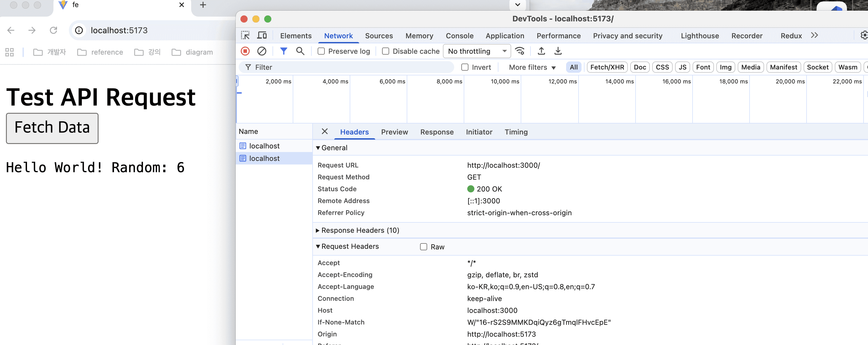Open network conditions wifi icon

[520, 51]
